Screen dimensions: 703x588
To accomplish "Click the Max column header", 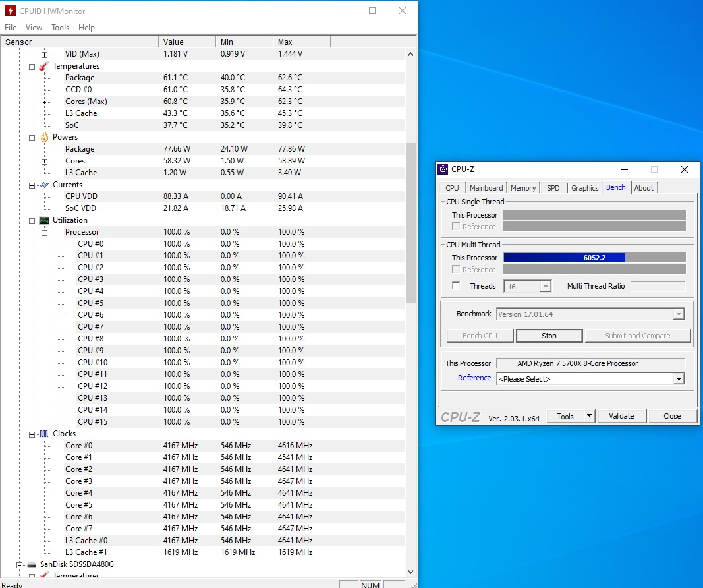I will [x=302, y=42].
